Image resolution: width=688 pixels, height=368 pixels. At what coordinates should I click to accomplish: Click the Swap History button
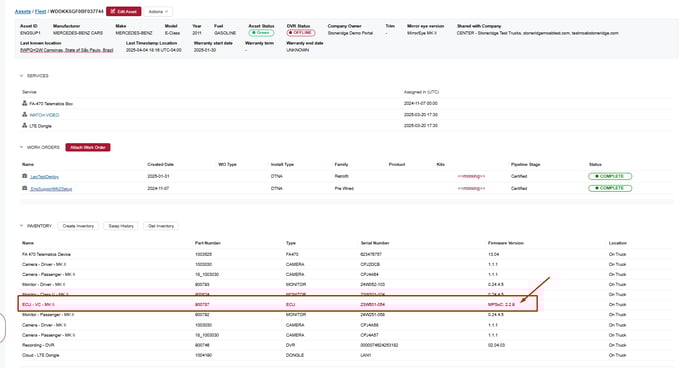point(121,226)
